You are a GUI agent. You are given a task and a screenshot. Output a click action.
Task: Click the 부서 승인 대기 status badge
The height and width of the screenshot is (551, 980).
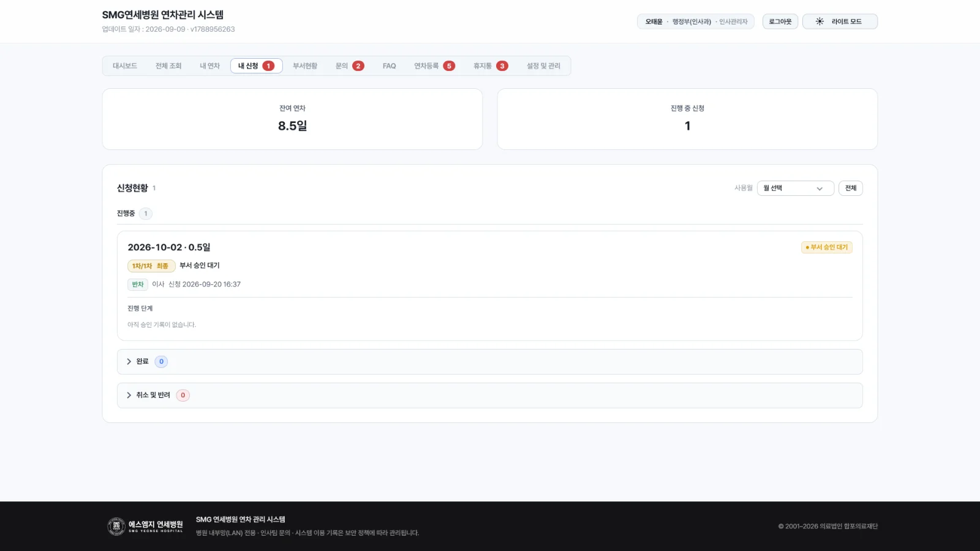(x=827, y=247)
